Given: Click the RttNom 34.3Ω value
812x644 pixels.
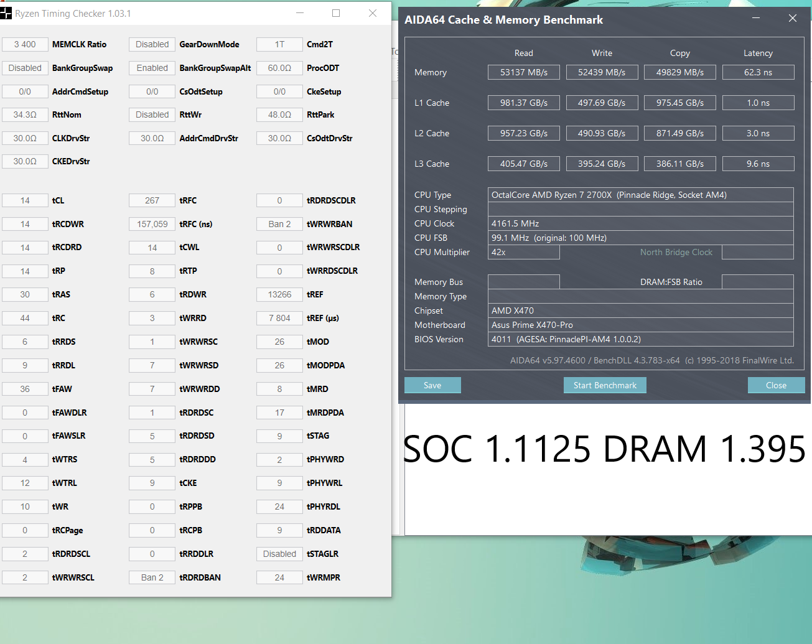Looking at the screenshot, I should (25, 114).
